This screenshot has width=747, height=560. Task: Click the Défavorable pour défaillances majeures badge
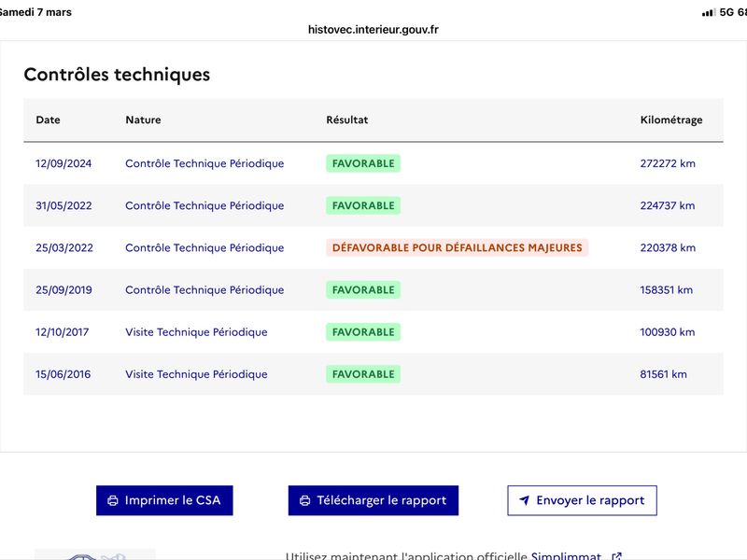pos(457,248)
